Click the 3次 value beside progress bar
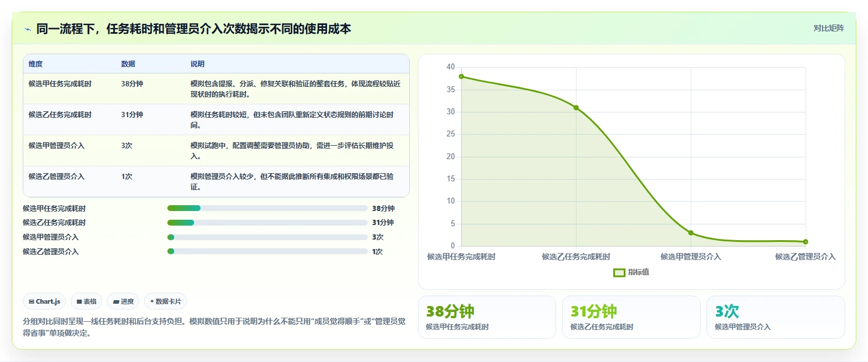 tap(378, 237)
